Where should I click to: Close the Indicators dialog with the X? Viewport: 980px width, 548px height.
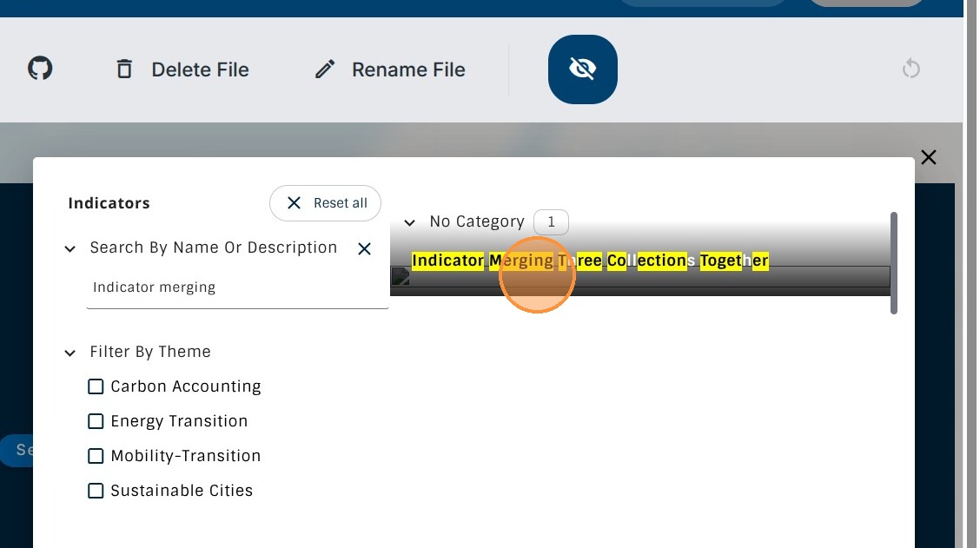(928, 157)
